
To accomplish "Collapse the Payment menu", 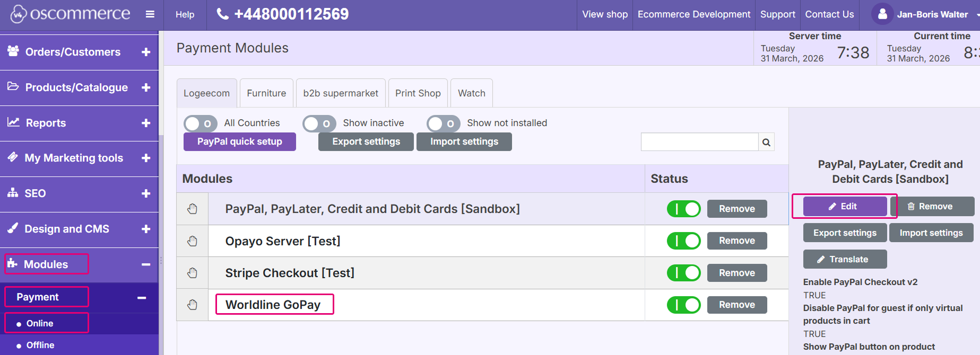I will point(141,297).
